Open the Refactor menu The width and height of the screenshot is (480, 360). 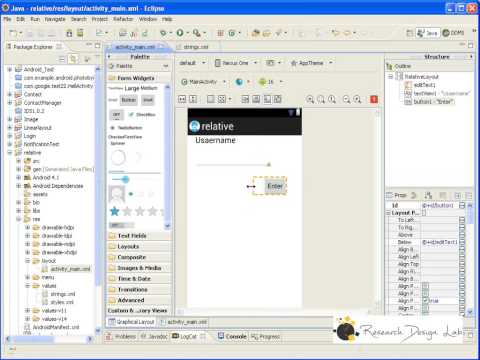click(x=123, y=19)
